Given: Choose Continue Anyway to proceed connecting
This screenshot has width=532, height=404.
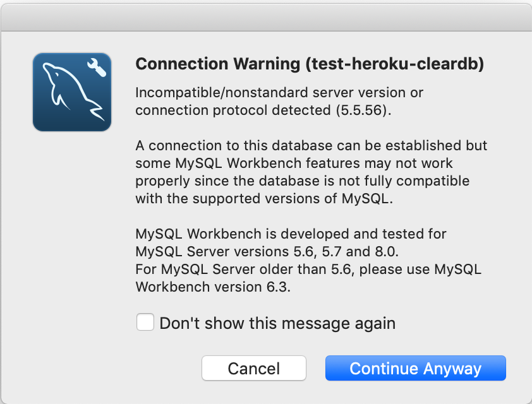Looking at the screenshot, I should (x=415, y=368).
